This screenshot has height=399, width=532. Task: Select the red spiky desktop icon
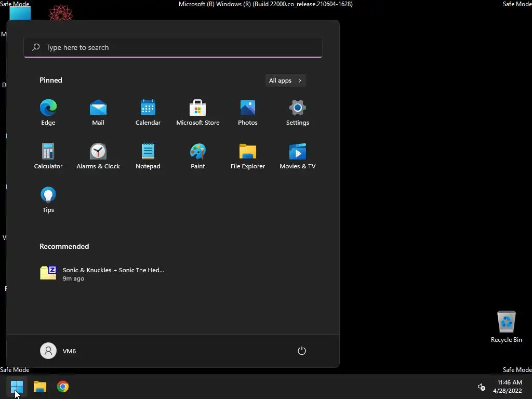pos(61,13)
